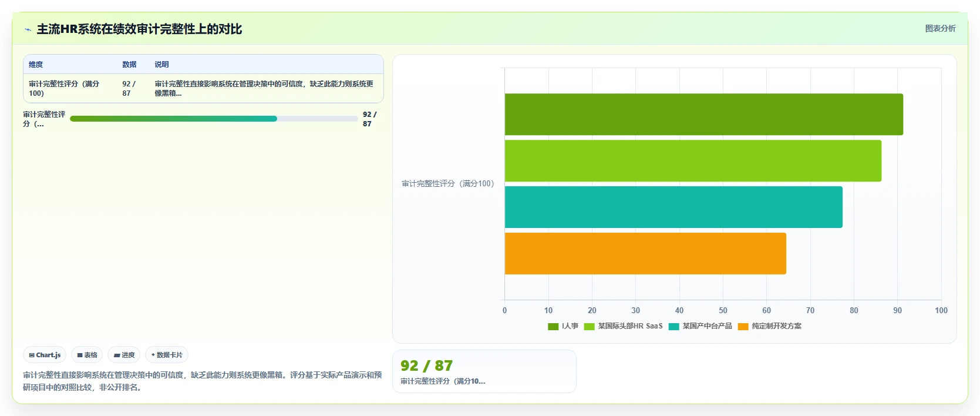Image resolution: width=980 pixels, height=416 pixels.
Task: Click the 表格 tag chip
Action: click(87, 355)
